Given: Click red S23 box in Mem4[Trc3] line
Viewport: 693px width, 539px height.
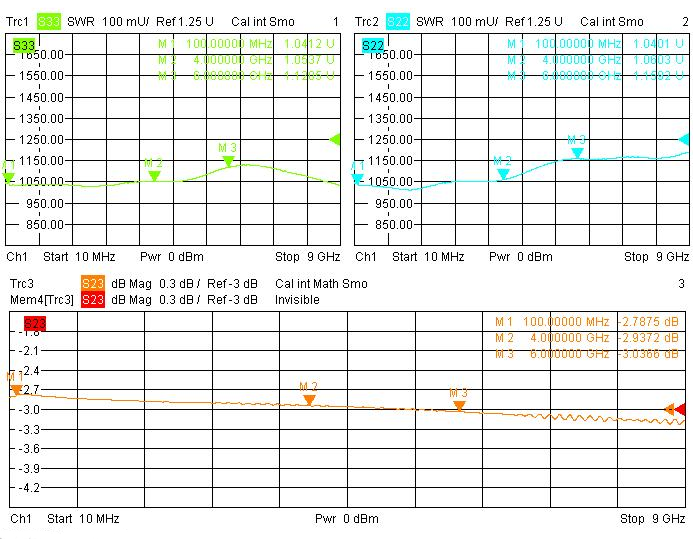Looking at the screenshot, I should coord(92,299).
